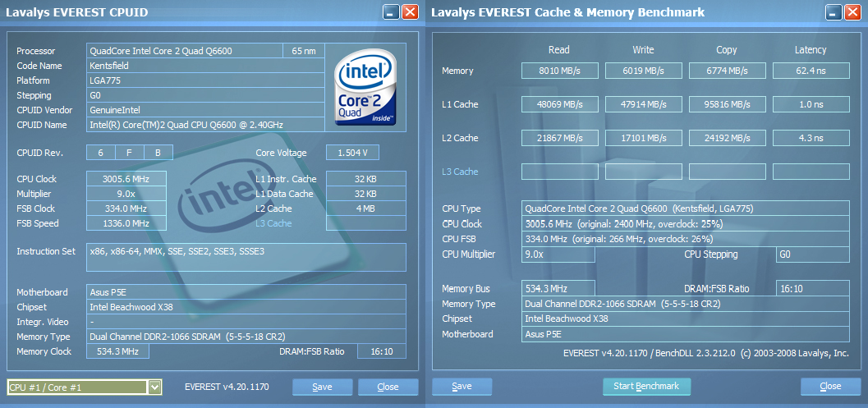Screen dimensions: 868x408
Task: Select the Memory Latency 62.4 ns field
Action: coord(811,71)
